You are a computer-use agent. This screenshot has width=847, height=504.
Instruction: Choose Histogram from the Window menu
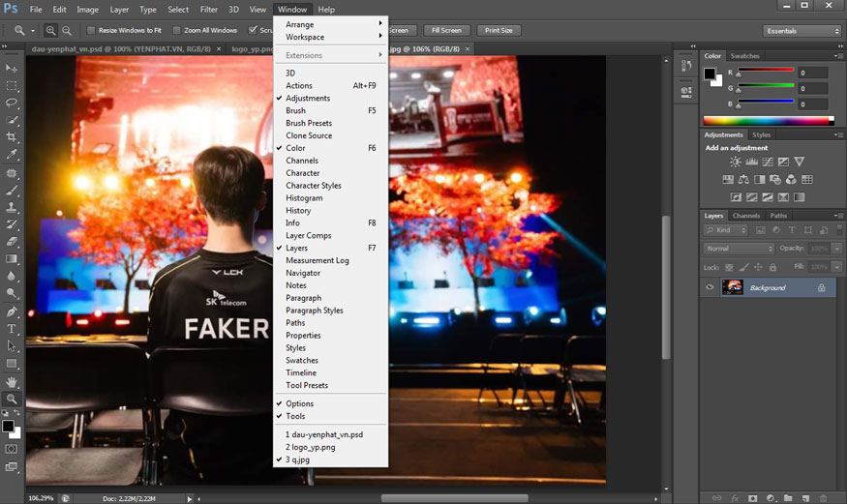304,198
